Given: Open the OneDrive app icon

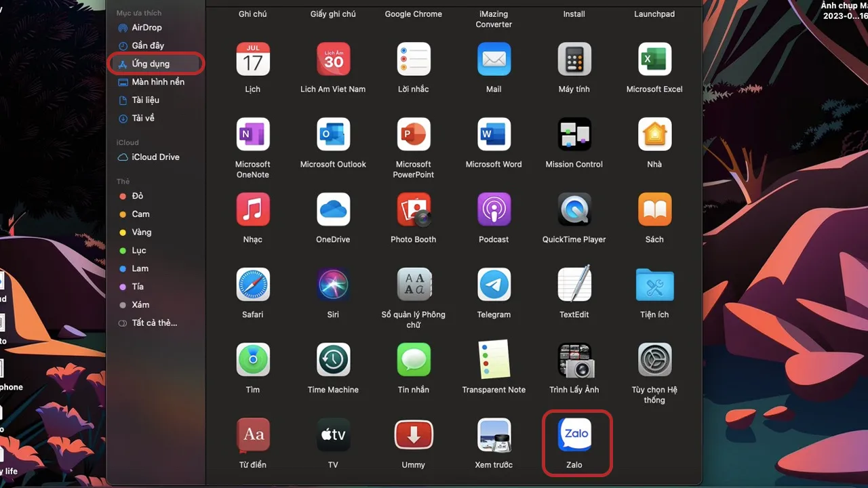Looking at the screenshot, I should (333, 209).
